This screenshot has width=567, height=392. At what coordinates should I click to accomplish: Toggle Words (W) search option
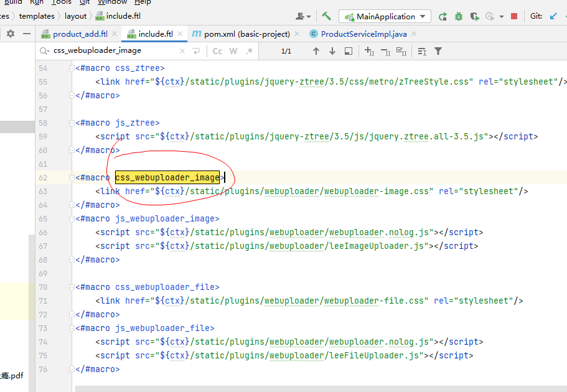tap(233, 51)
